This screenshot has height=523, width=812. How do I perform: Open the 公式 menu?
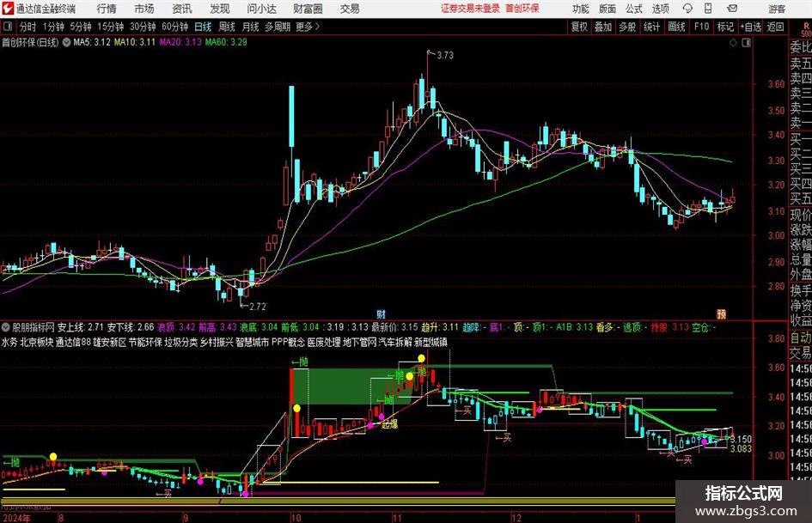(634, 9)
